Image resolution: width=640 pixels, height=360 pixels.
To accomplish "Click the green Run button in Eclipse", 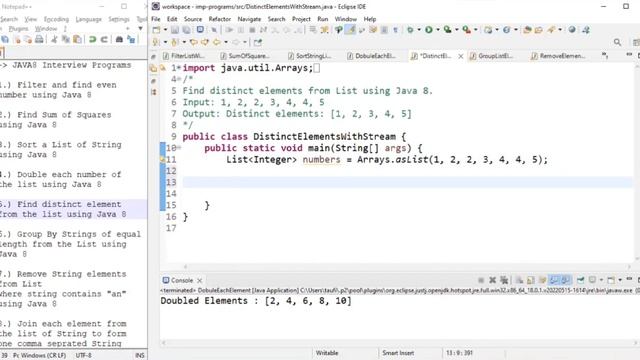I will [x=429, y=30].
